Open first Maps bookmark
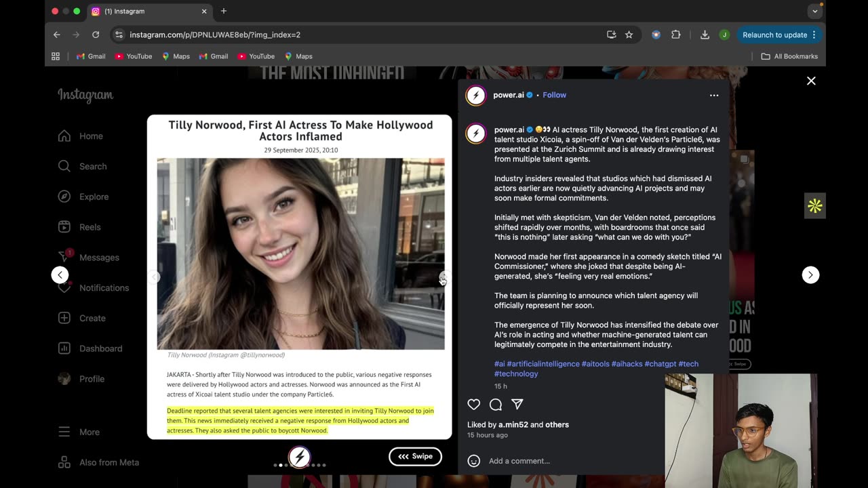The height and width of the screenshot is (488, 868). coord(176,56)
